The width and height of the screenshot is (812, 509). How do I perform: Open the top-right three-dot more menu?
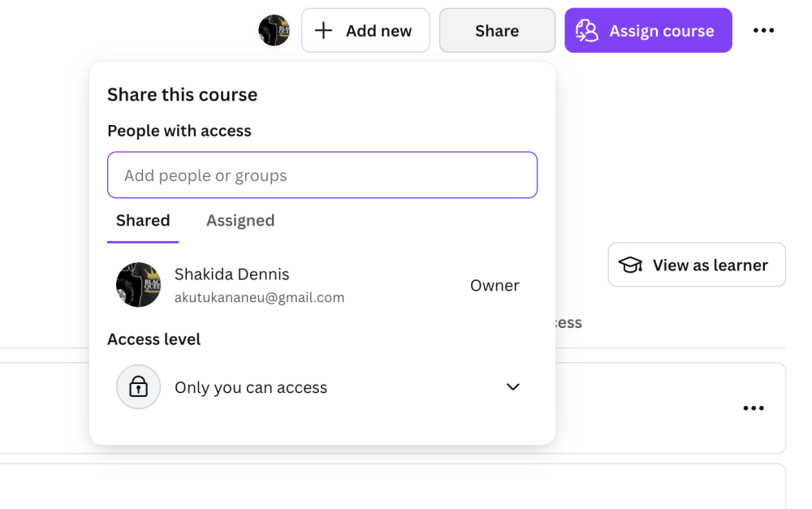763,31
